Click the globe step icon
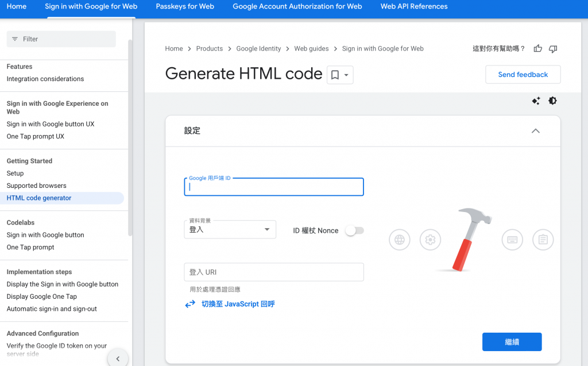The height and width of the screenshot is (366, 588). pos(400,240)
